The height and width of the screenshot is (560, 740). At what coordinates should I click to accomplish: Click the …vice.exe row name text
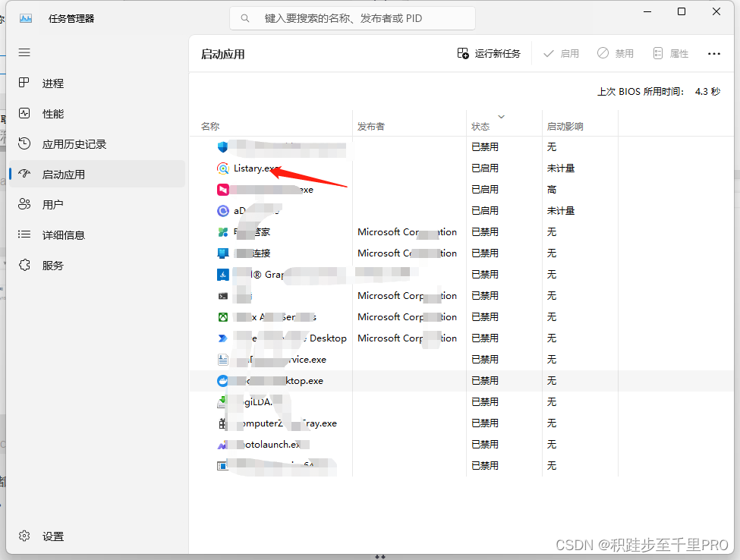(x=280, y=360)
